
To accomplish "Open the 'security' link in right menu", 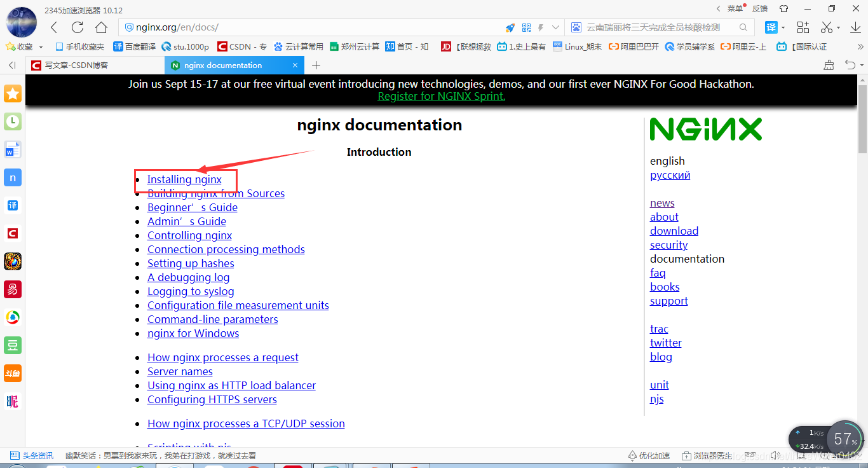I will [x=668, y=245].
